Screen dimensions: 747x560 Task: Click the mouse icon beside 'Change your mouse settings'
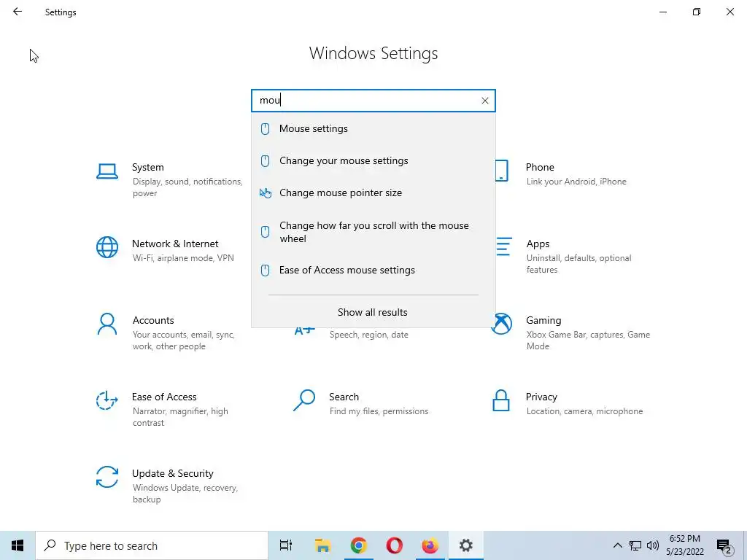click(266, 161)
